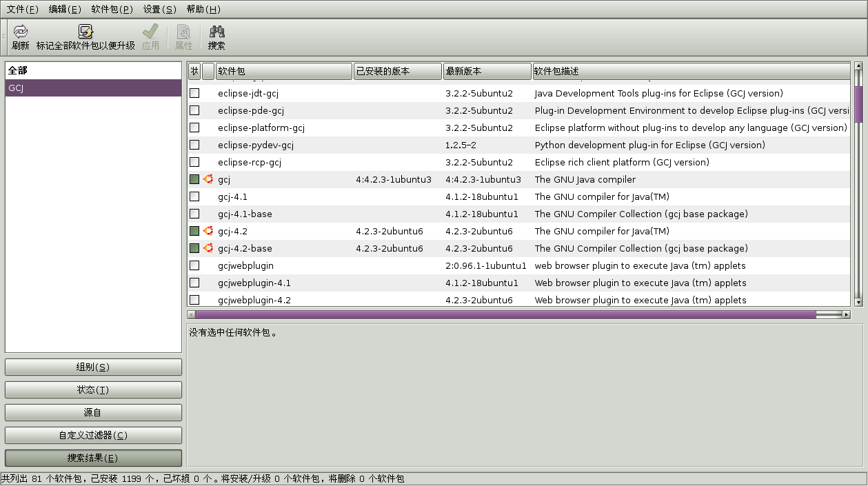Toggle status checkbox for gcj-4.1-base
The image size is (868, 486).
click(194, 214)
